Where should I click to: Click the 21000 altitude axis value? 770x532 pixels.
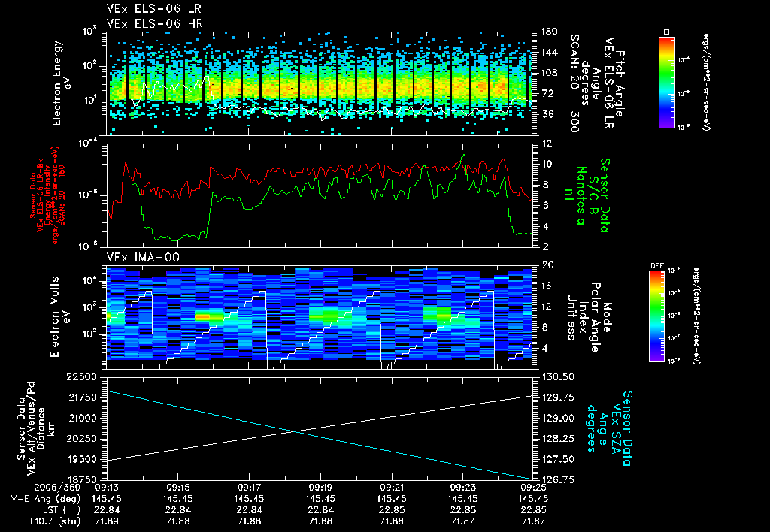coord(83,419)
